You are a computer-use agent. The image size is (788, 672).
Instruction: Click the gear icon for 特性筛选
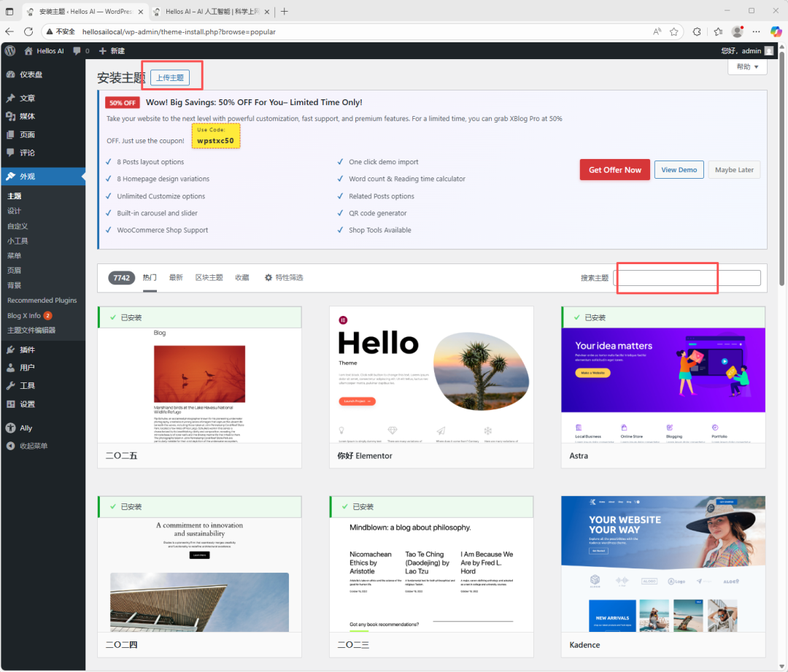(x=269, y=278)
